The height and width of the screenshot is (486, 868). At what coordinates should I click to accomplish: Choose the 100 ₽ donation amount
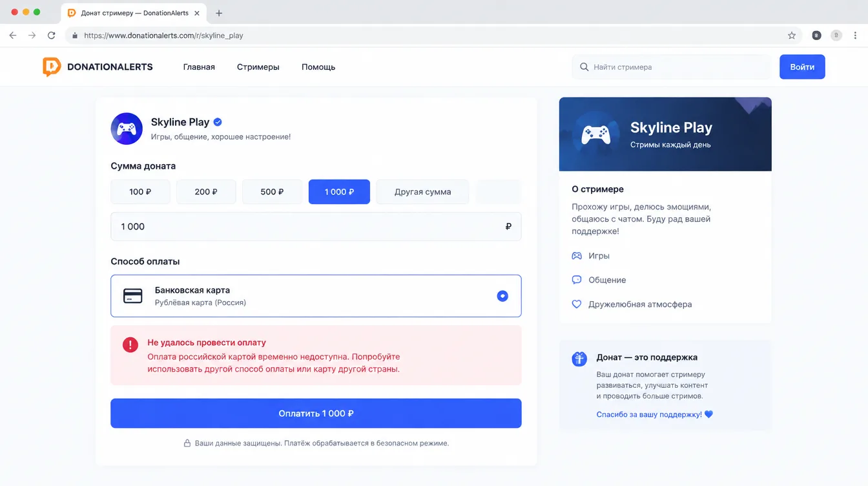coord(140,192)
